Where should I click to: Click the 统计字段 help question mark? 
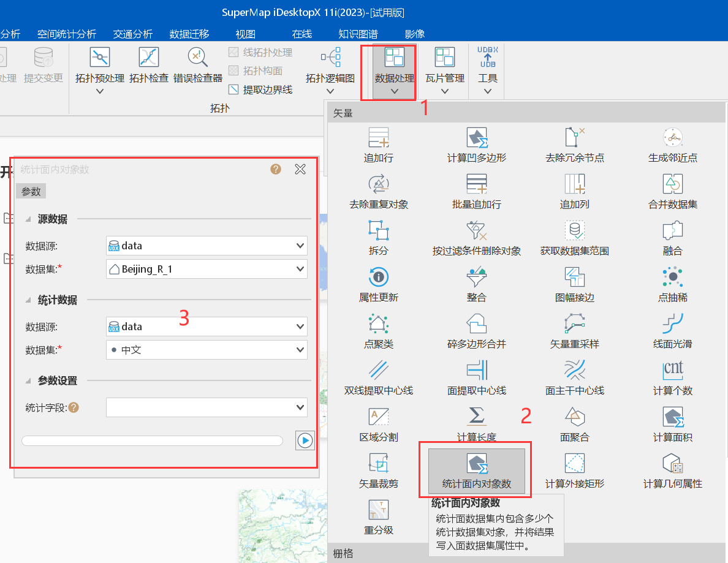74,407
